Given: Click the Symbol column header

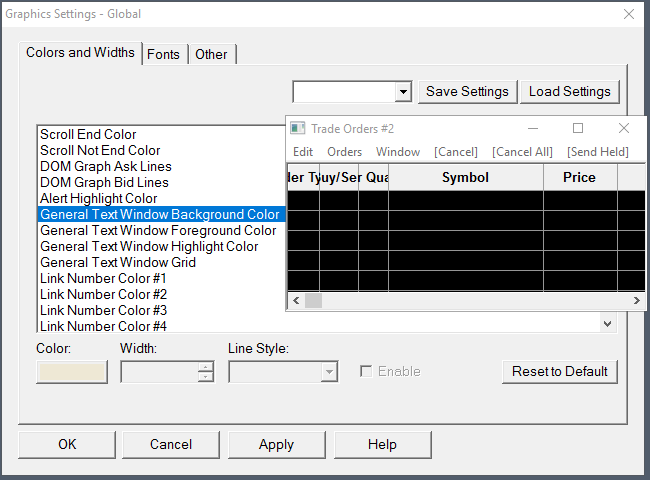Looking at the screenshot, I should pos(466,177).
